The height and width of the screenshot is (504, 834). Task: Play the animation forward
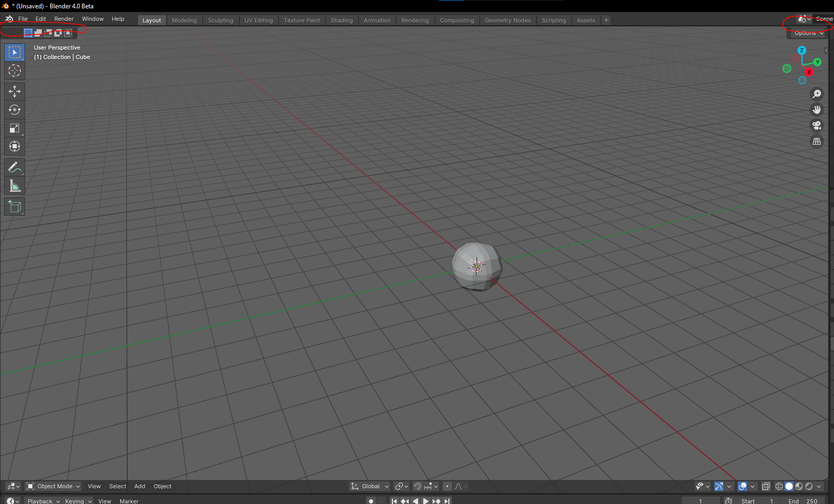pyautogui.click(x=426, y=501)
